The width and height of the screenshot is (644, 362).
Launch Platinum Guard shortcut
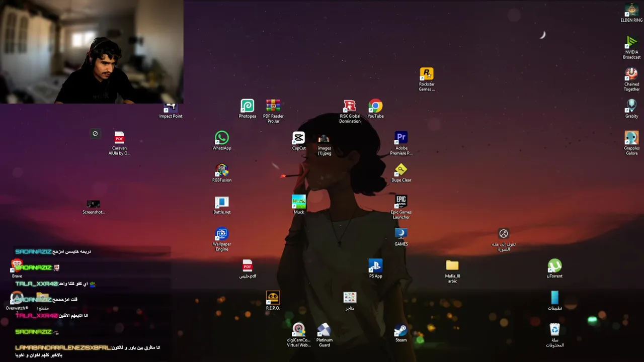[x=324, y=335]
